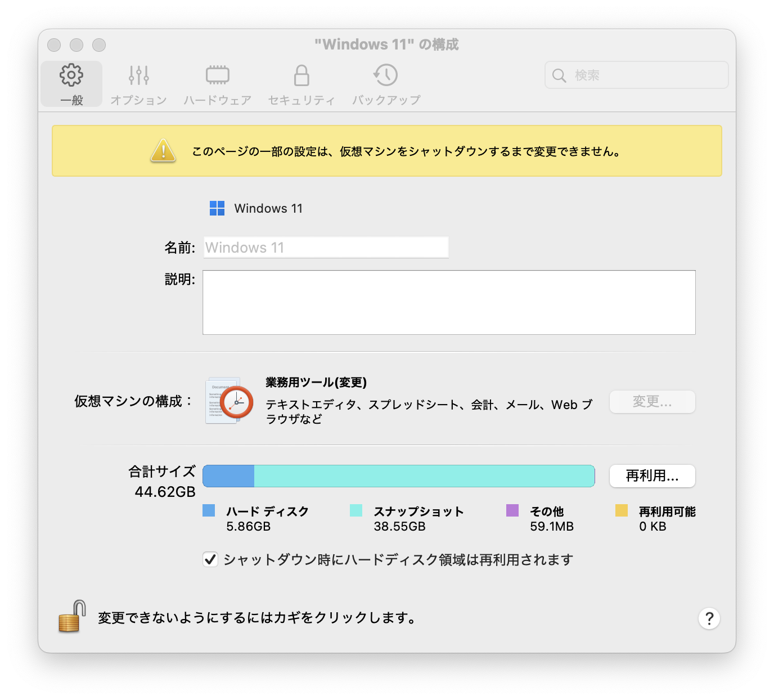Close the configuration window

pyautogui.click(x=54, y=45)
